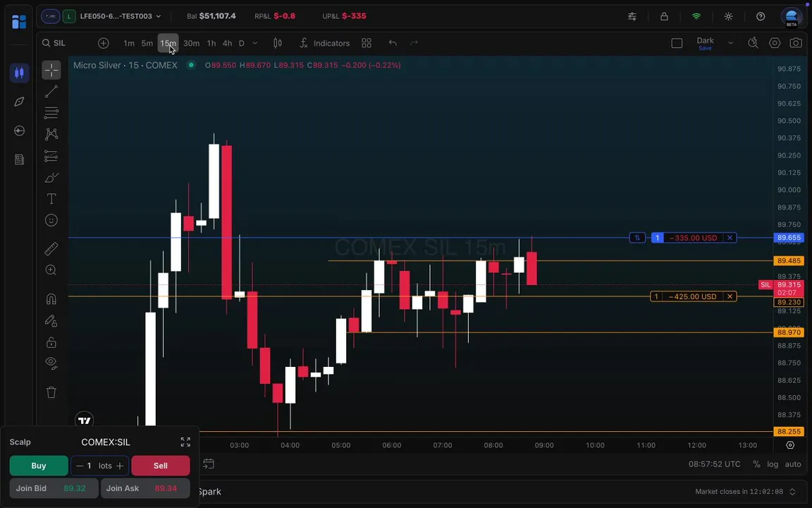Toggle percent scale mode

(x=756, y=464)
